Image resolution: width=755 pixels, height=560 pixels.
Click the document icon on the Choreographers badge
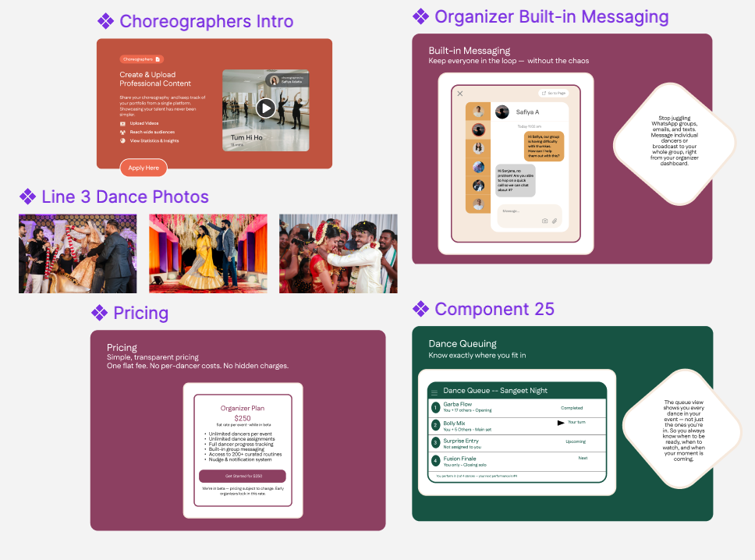click(x=157, y=59)
